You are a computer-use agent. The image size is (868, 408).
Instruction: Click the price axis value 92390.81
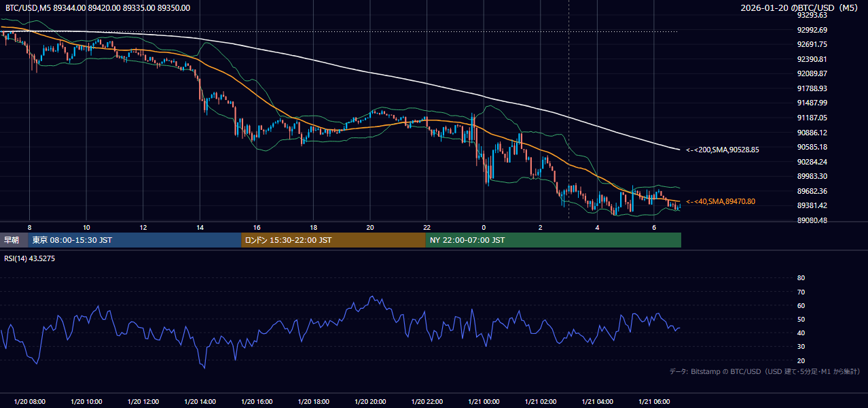tap(812, 59)
